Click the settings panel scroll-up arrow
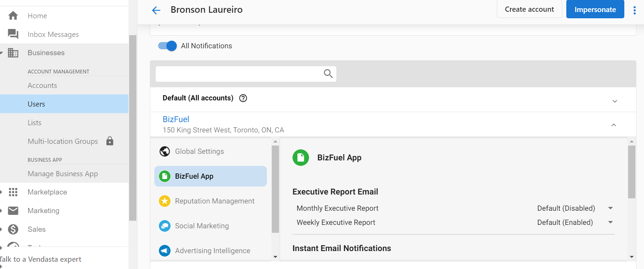Image resolution: width=644 pixels, height=269 pixels. (x=632, y=141)
